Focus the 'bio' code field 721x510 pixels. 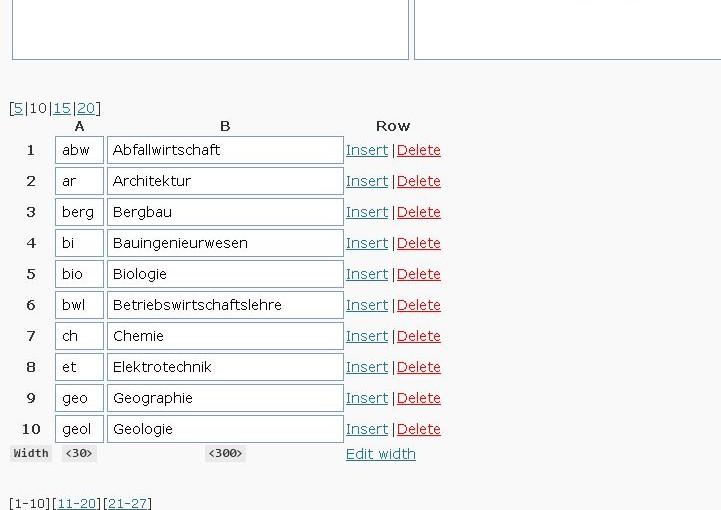pyautogui.click(x=79, y=274)
